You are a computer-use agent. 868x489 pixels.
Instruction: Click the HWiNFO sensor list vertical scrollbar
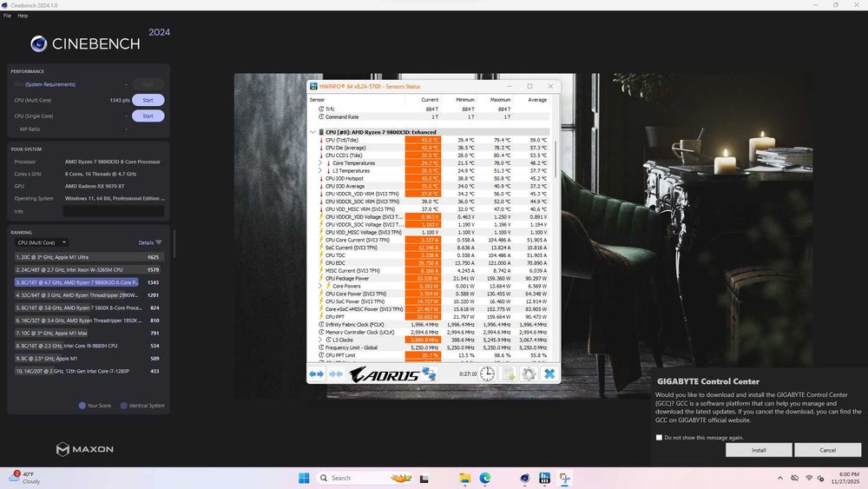(556, 159)
